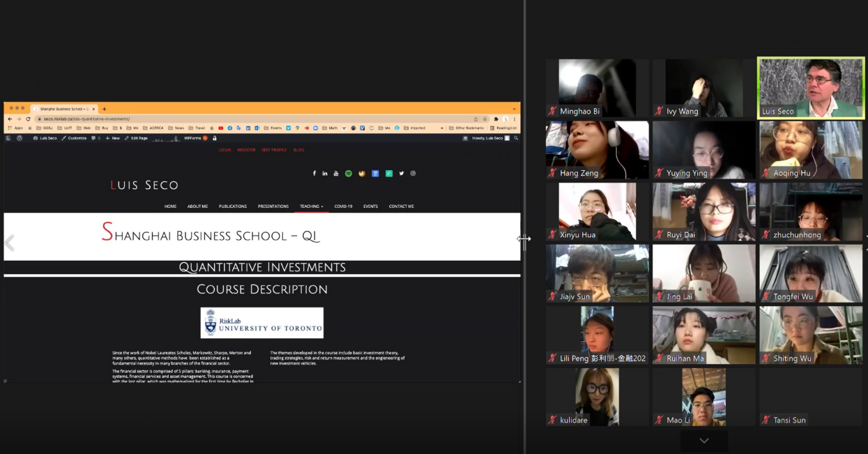The width and height of the screenshot is (868, 454).
Task: Open the LinkedIn social icon
Action: tap(325, 174)
